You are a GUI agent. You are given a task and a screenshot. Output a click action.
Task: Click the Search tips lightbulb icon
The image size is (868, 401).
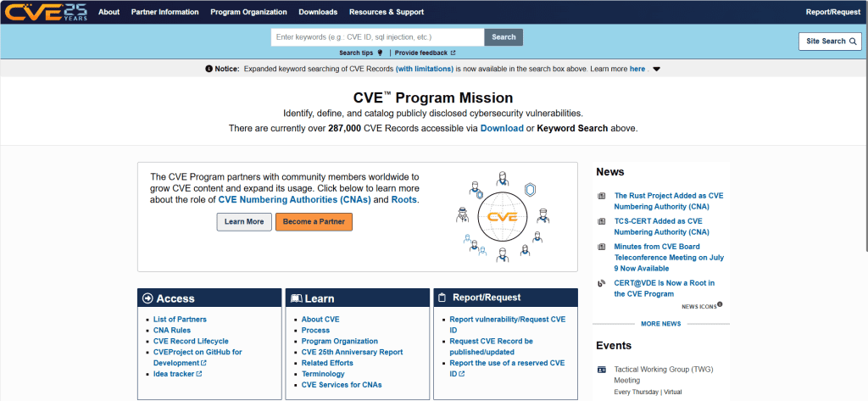pyautogui.click(x=380, y=53)
